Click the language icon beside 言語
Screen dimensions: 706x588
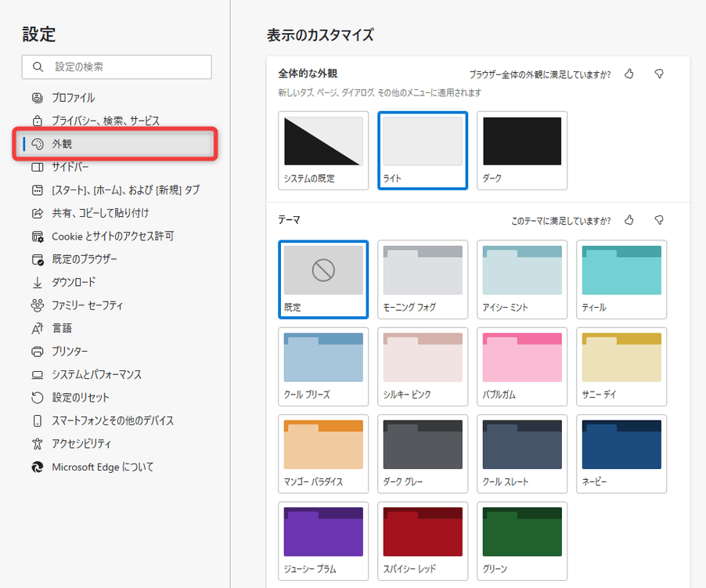(38, 328)
